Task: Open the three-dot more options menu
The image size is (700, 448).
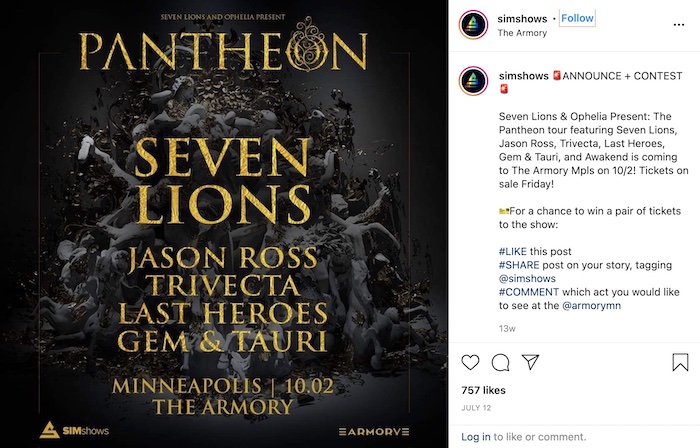Action: pos(679,25)
